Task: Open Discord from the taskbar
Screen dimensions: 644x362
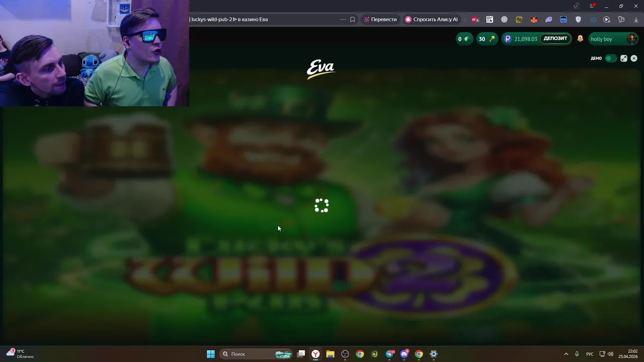Action: (x=404, y=354)
